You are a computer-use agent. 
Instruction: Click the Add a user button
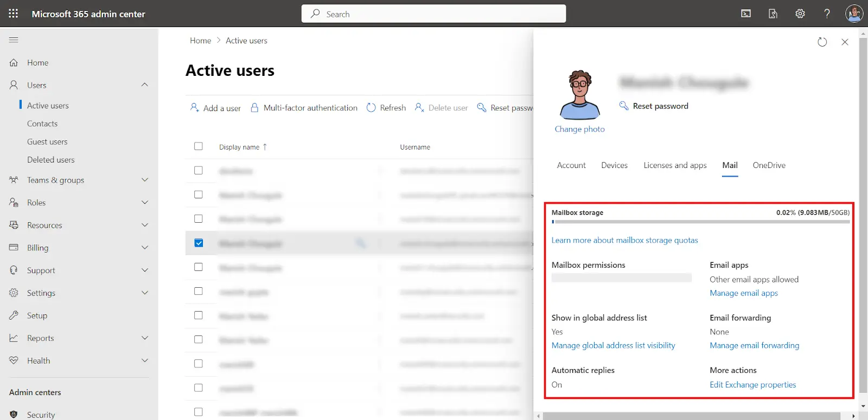(x=215, y=108)
